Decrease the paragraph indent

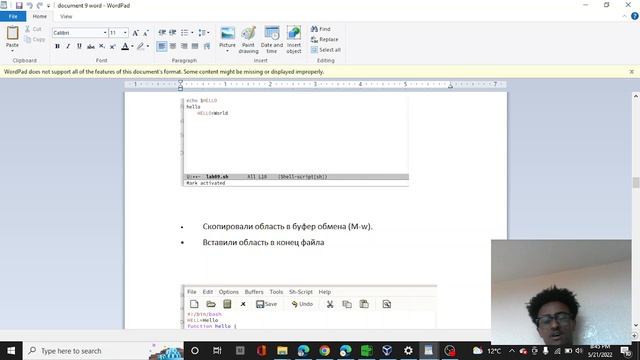click(162, 33)
